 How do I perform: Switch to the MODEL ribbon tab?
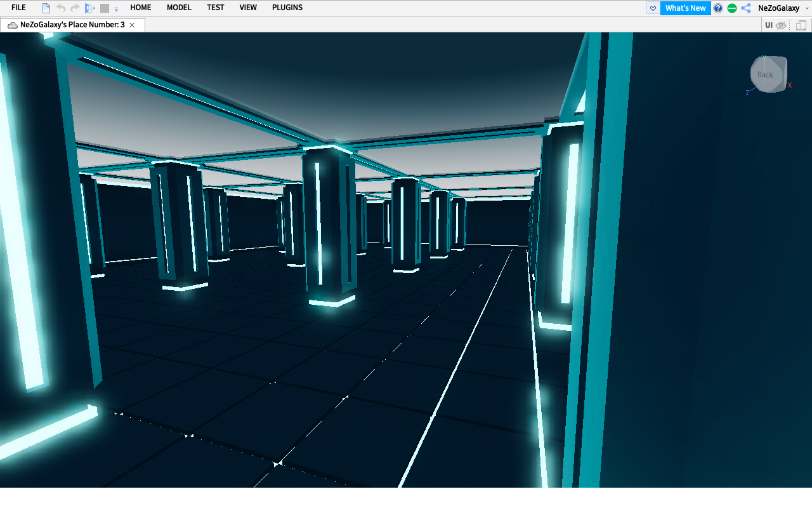(x=179, y=8)
